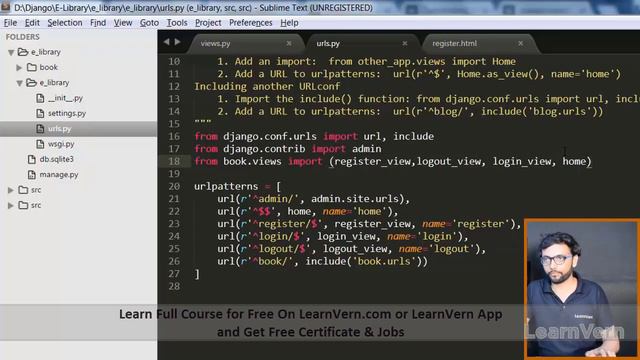Viewport: 640px width, 360px height.
Task: Open the Selection menu
Action: click(x=65, y=23)
